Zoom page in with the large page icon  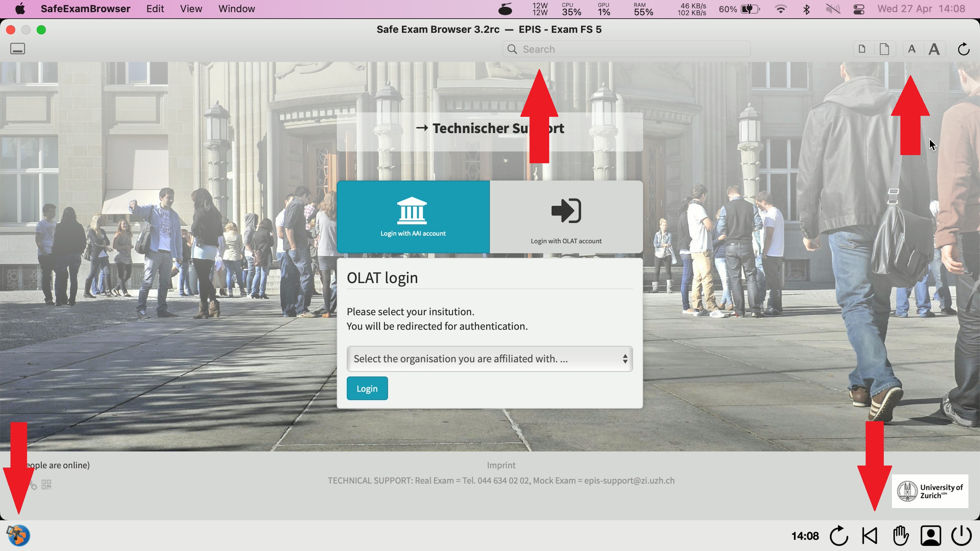pyautogui.click(x=884, y=49)
